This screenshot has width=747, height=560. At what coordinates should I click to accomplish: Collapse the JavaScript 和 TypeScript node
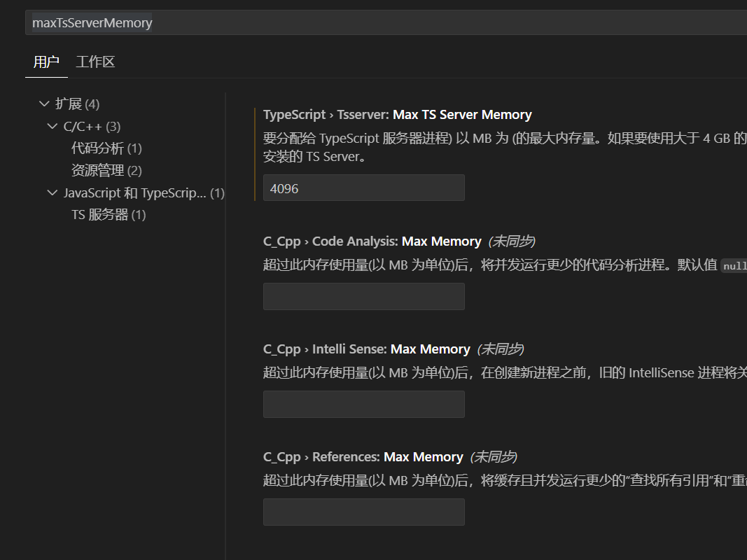click(53, 192)
